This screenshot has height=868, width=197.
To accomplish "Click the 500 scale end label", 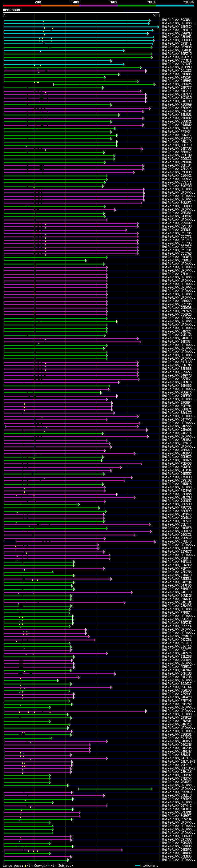I will (x=155, y=15).
